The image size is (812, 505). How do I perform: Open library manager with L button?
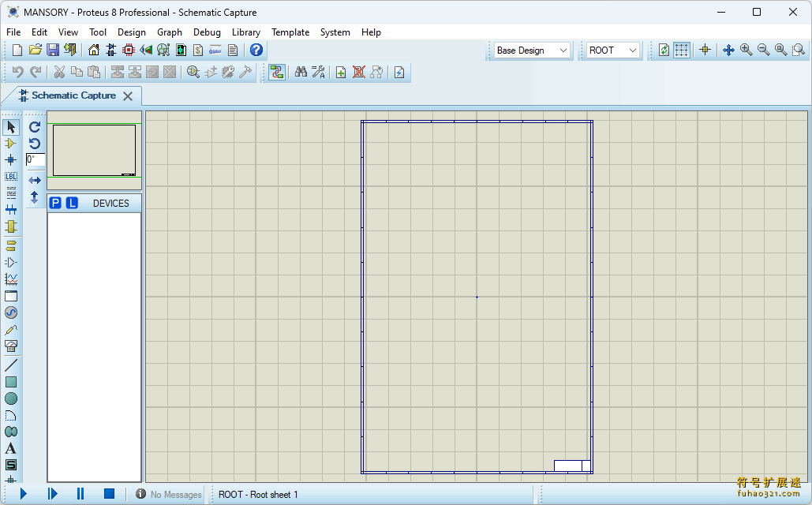(x=72, y=203)
